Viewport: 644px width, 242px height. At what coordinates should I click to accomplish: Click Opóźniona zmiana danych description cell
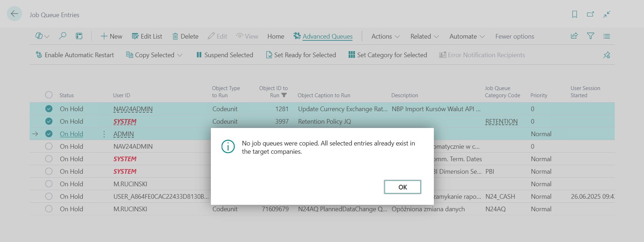(x=428, y=209)
